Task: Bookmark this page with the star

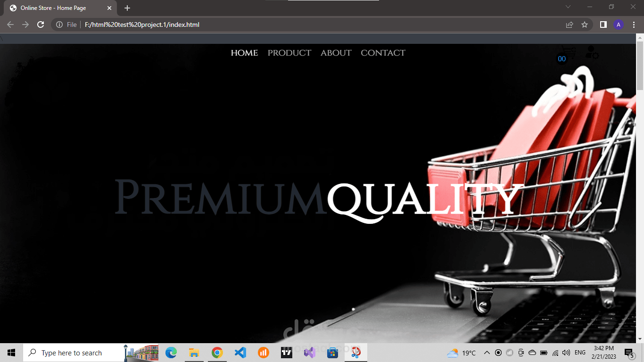Action: pos(585,25)
